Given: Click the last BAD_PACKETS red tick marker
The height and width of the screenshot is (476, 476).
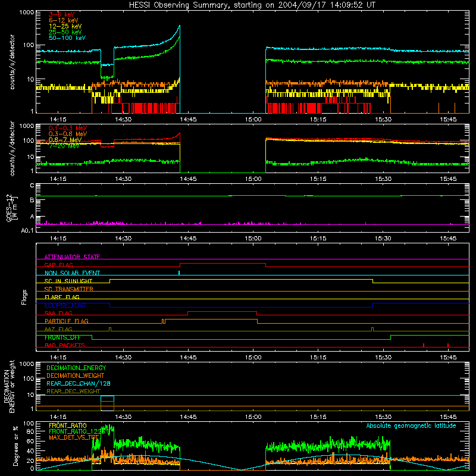Looking at the screenshot, I should [448, 345].
